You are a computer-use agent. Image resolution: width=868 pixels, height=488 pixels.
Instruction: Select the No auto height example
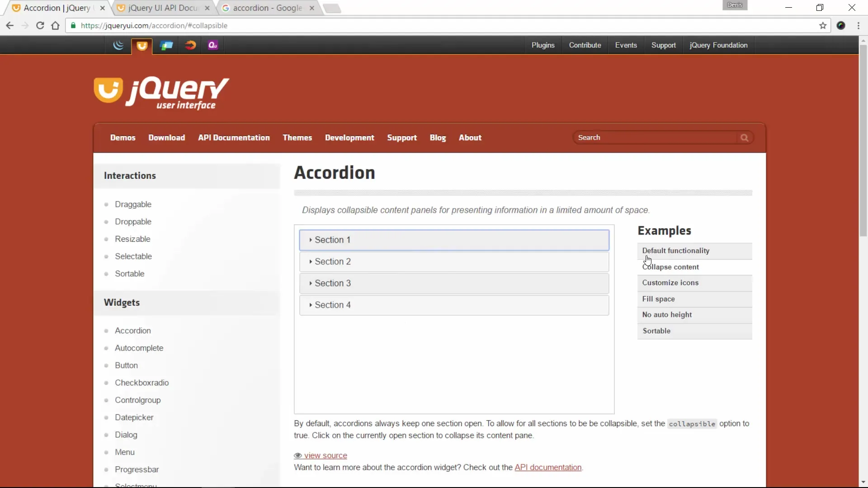(x=694, y=315)
